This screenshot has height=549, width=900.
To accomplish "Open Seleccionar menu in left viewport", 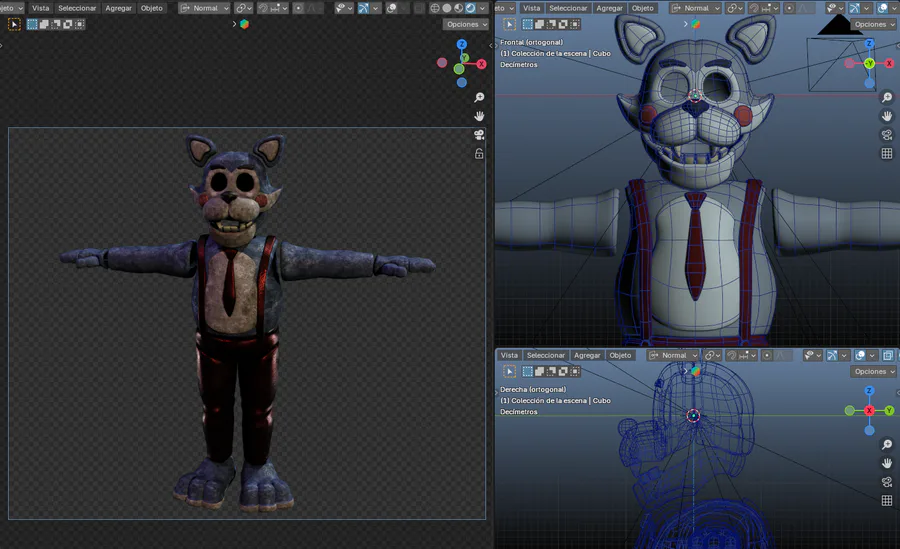I will [77, 8].
